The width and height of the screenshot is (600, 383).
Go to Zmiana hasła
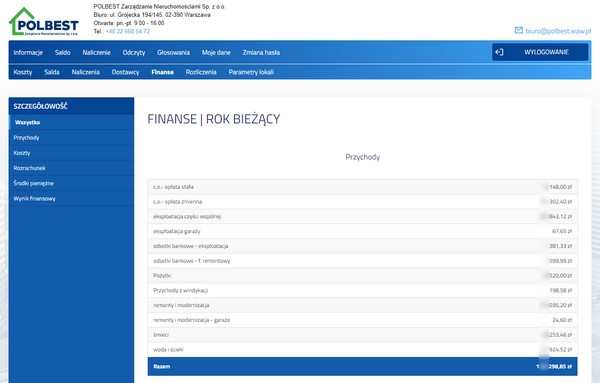(261, 52)
